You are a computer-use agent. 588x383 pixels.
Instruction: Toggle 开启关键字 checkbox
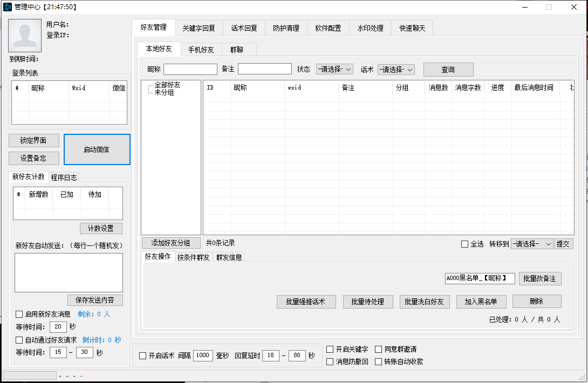coord(330,349)
